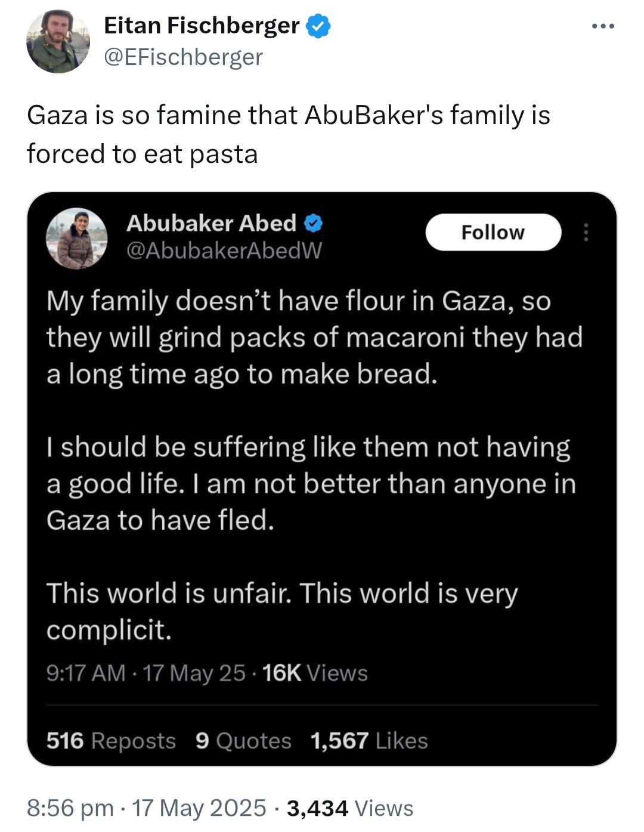Click Eitan Fischberger's blue verified badge

(318, 26)
